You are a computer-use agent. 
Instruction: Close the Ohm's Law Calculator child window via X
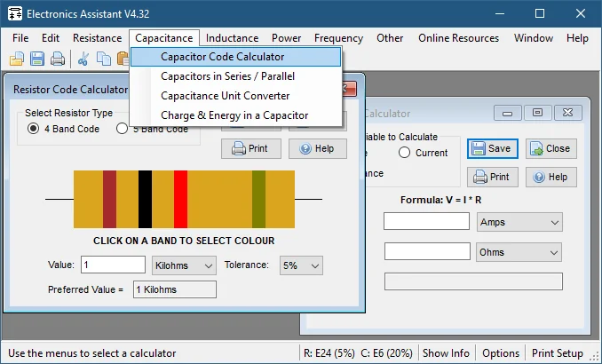568,113
